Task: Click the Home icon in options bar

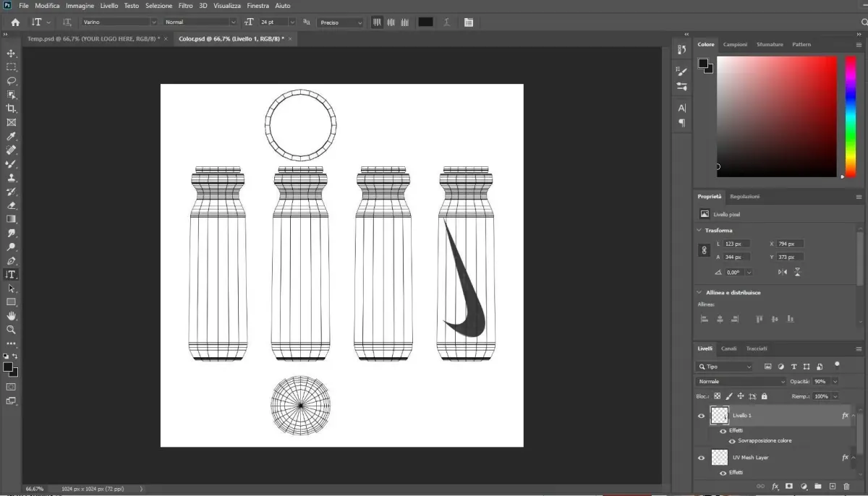Action: point(15,22)
